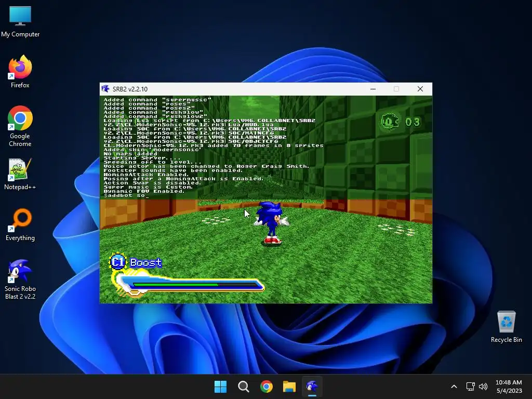Select the SRB2 game taskbar icon

coord(312,387)
